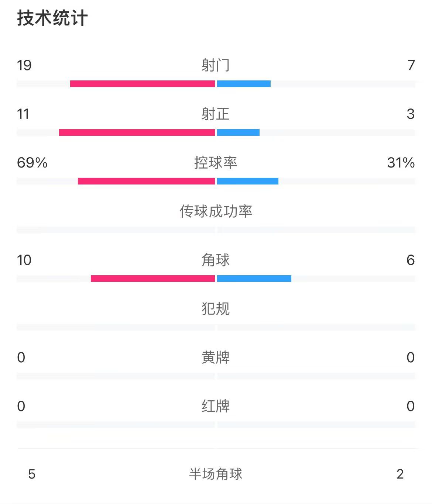Select the 红牌 label
This screenshot has height=504, width=432.
click(216, 406)
